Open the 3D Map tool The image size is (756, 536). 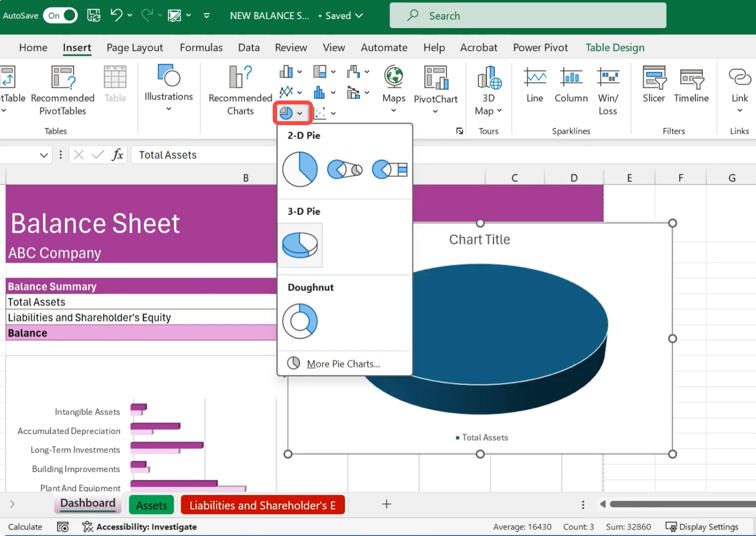coord(488,91)
